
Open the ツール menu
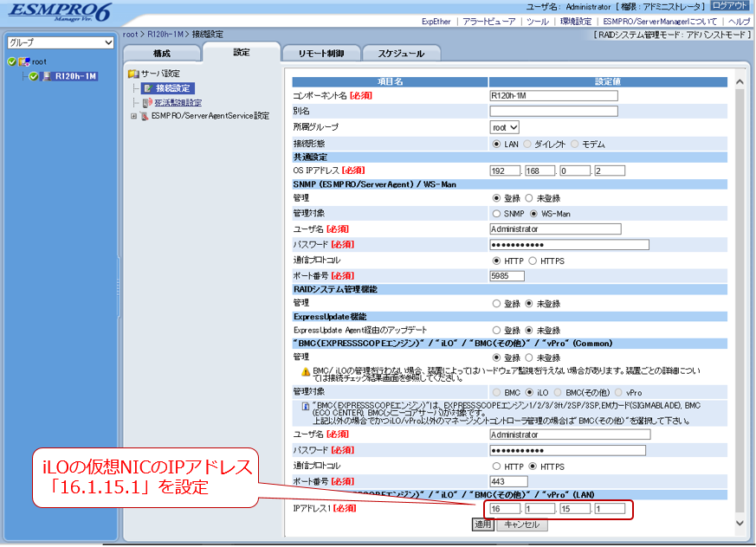pyautogui.click(x=538, y=22)
